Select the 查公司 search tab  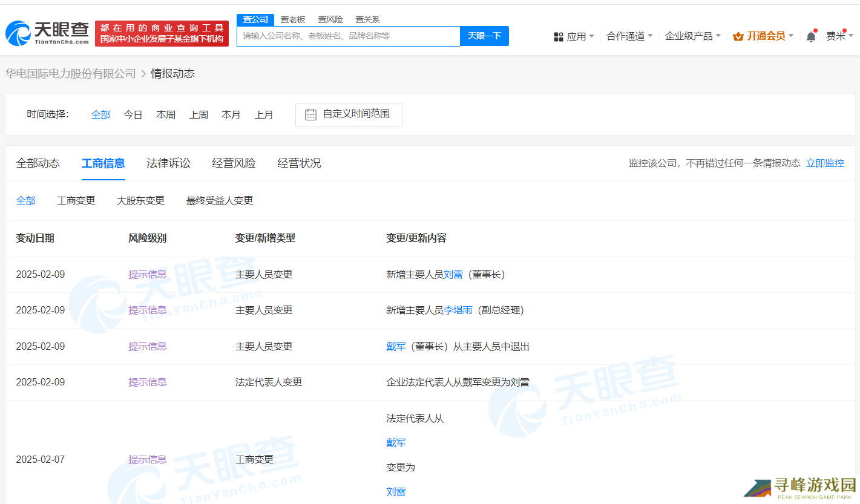[x=255, y=19]
